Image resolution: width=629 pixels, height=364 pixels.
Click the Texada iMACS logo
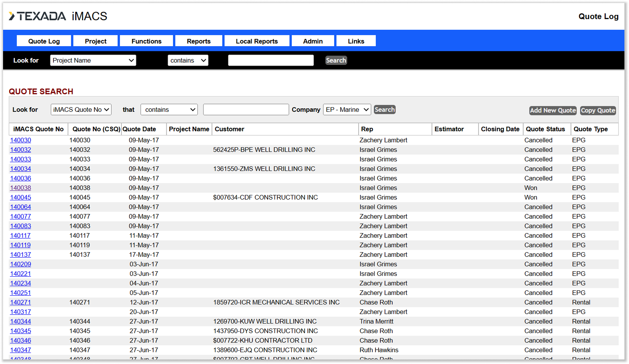pyautogui.click(x=58, y=16)
